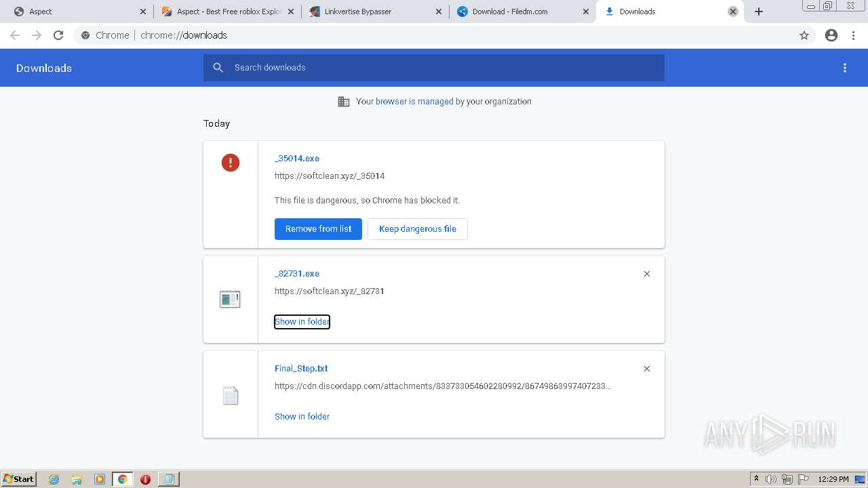Select the Chrome taskbar button

122,479
